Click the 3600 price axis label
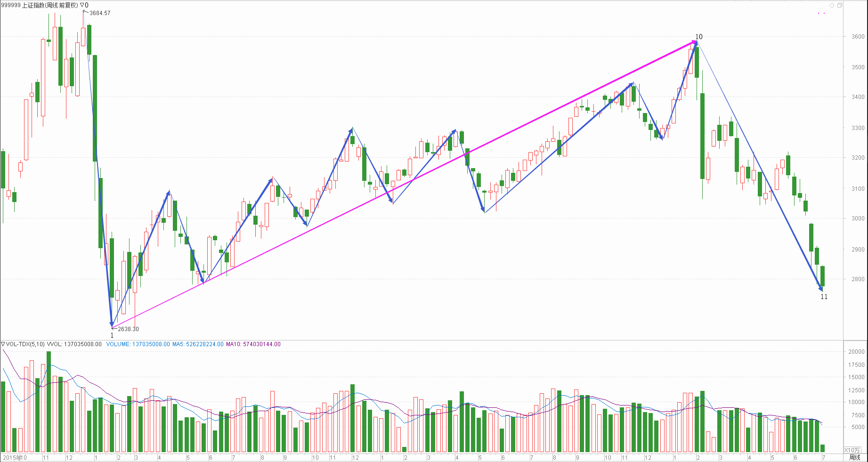 (858, 37)
